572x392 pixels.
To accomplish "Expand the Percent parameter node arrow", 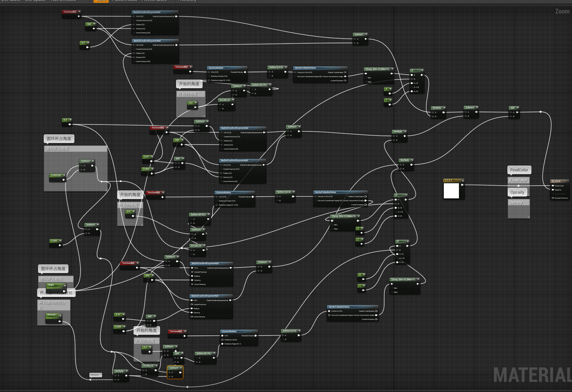I will (x=60, y=315).
